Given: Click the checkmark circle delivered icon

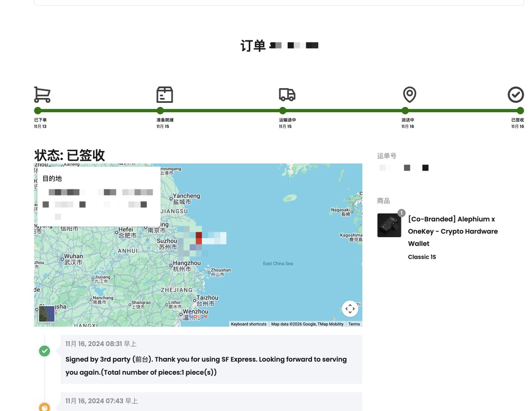Looking at the screenshot, I should [x=516, y=94].
